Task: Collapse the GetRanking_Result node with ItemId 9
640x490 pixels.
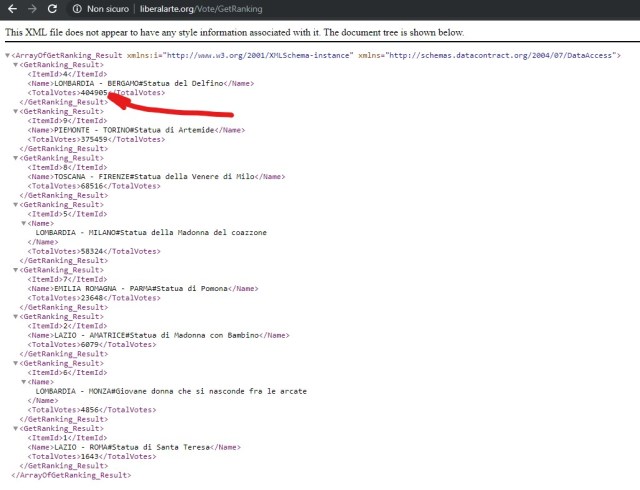Action: [16, 111]
